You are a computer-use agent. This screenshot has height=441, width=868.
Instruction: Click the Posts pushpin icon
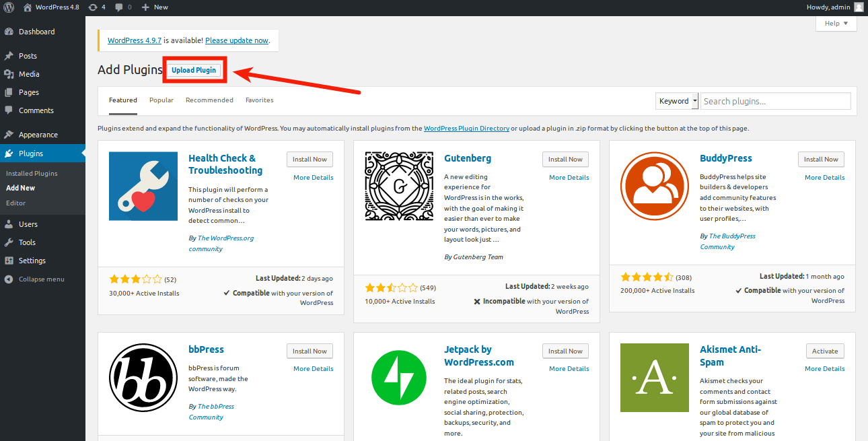[9, 56]
